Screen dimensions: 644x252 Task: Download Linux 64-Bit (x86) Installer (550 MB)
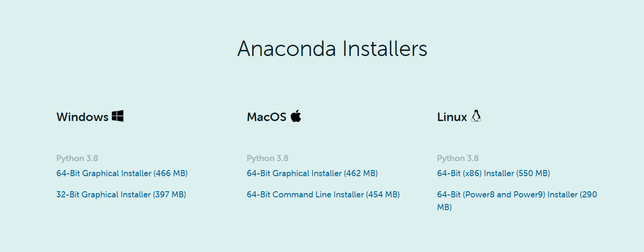pyautogui.click(x=493, y=173)
